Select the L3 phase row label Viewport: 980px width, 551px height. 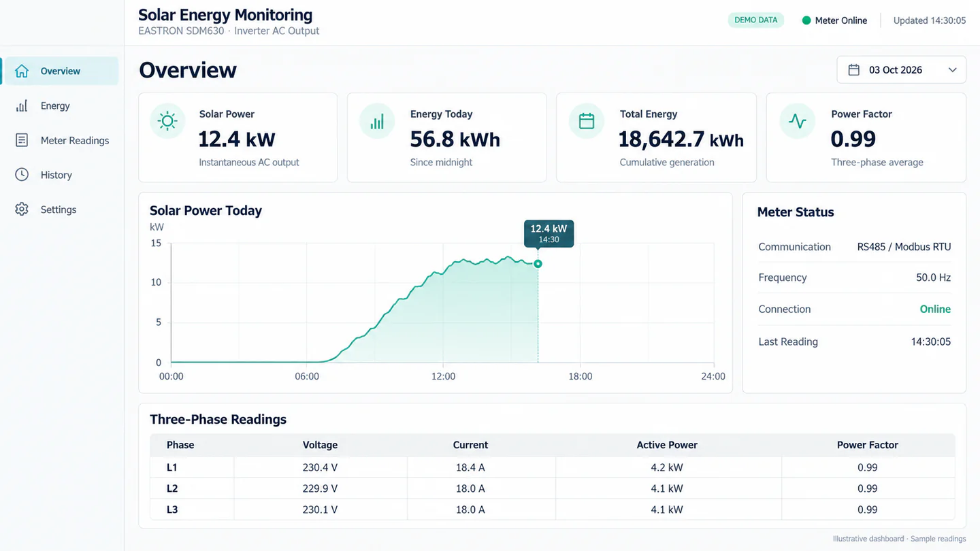[172, 510]
